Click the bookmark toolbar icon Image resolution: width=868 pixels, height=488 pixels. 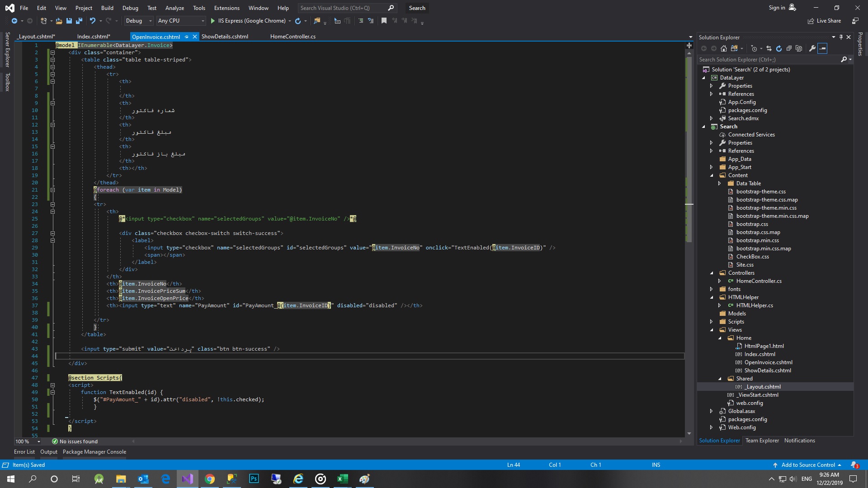pyautogui.click(x=384, y=21)
